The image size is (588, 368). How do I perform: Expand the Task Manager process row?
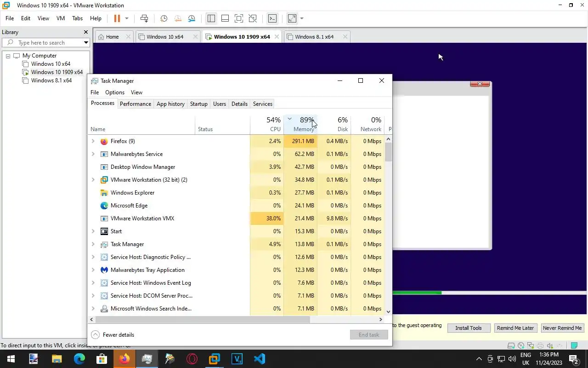pyautogui.click(x=93, y=244)
